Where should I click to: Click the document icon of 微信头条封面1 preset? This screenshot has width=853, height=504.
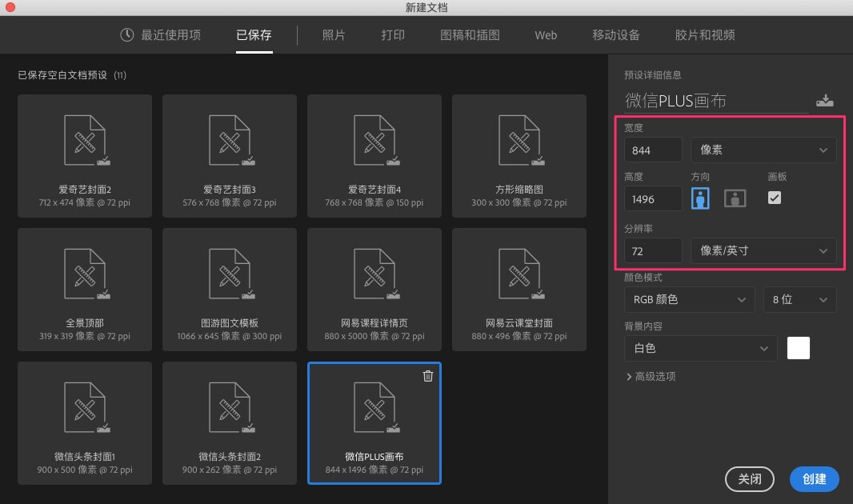[x=86, y=408]
